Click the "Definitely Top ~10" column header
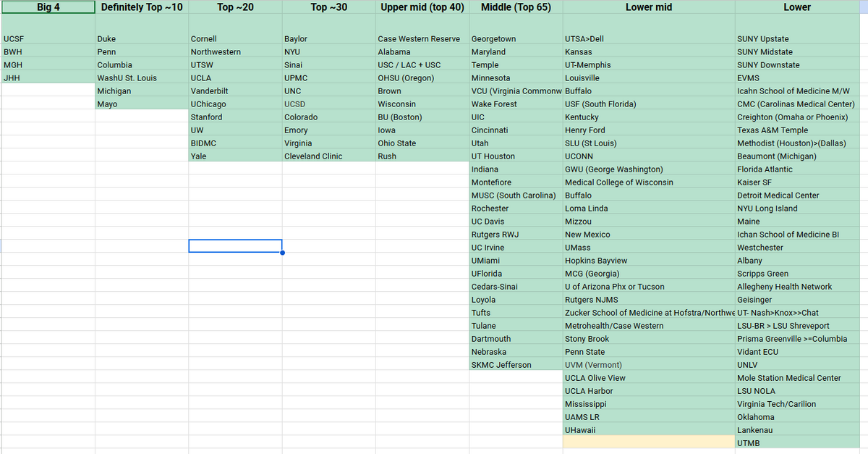The height and width of the screenshot is (454, 868). (x=141, y=7)
